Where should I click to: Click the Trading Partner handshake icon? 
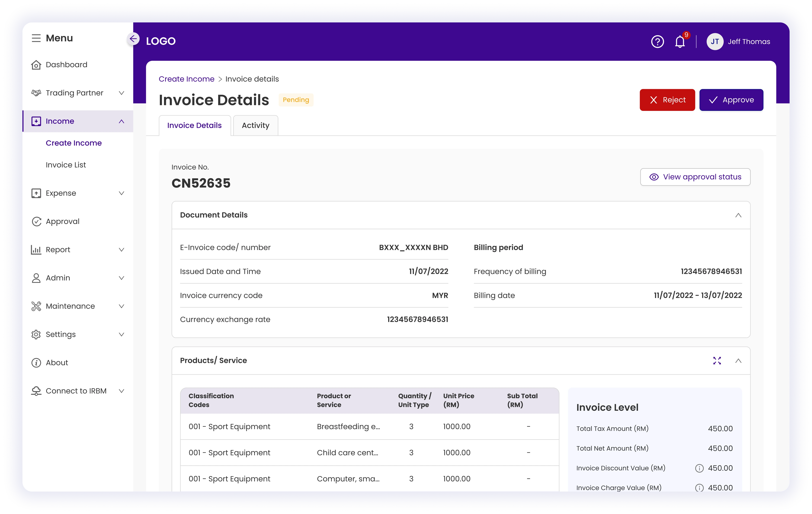click(36, 93)
